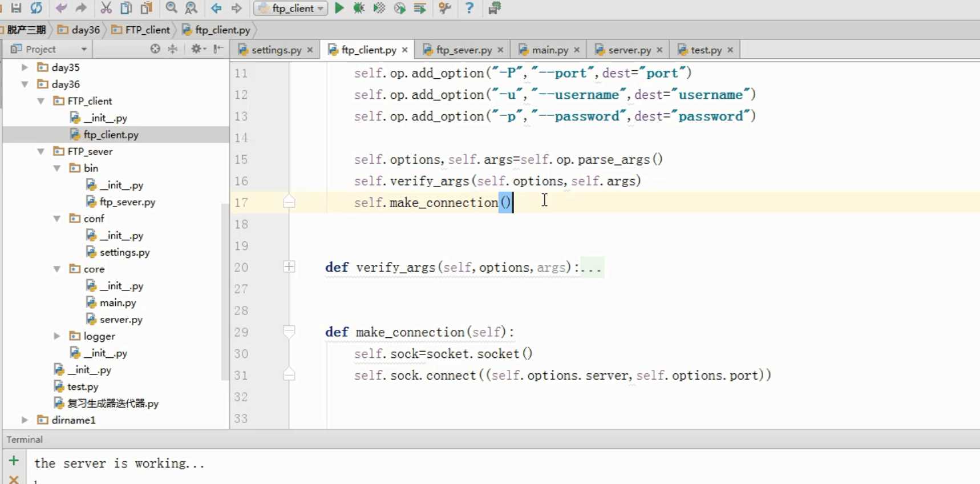Image resolution: width=980 pixels, height=484 pixels.
Task: Open Project panel gear settings
Action: [x=198, y=49]
